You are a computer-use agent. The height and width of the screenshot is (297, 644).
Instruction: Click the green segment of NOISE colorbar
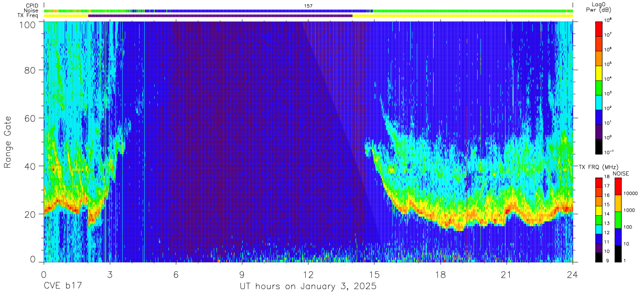(x=618, y=220)
